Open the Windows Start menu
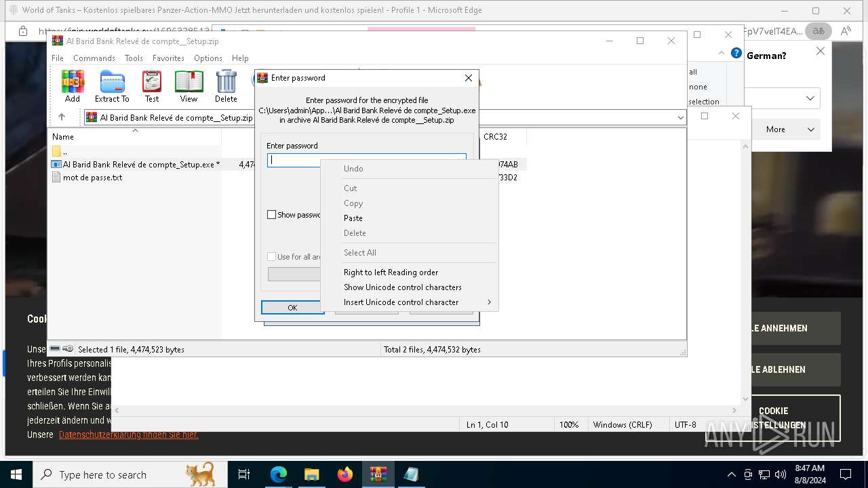 coord(16,474)
